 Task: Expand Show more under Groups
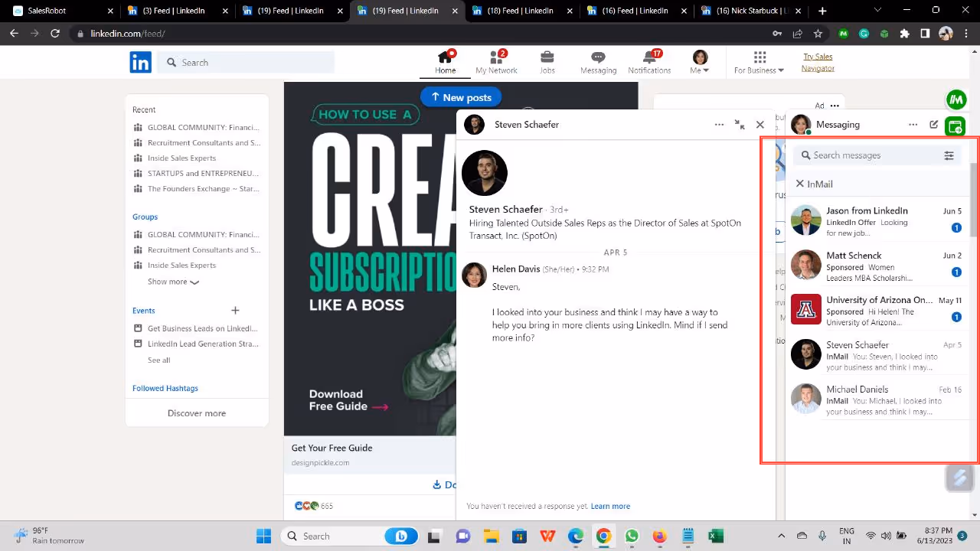tap(173, 282)
